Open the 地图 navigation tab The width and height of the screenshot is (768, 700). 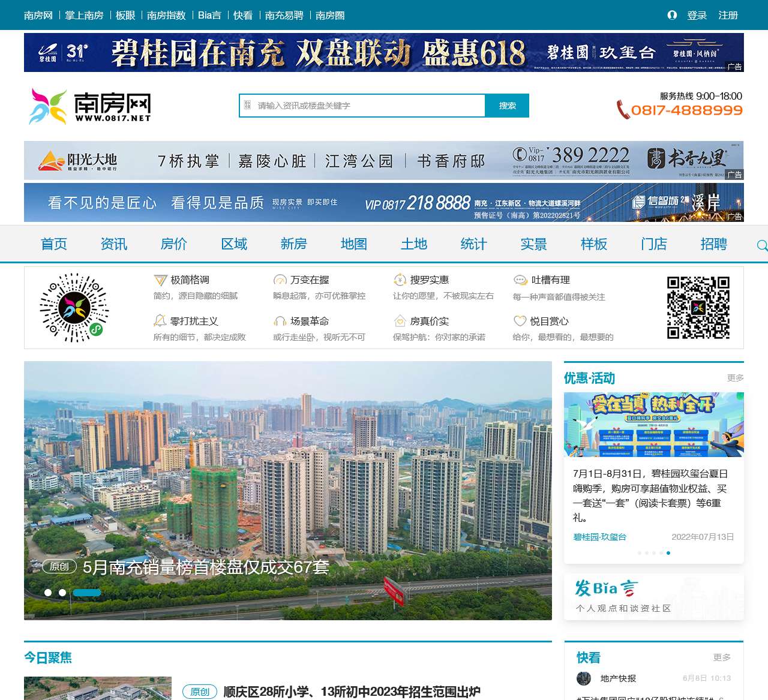click(x=353, y=244)
